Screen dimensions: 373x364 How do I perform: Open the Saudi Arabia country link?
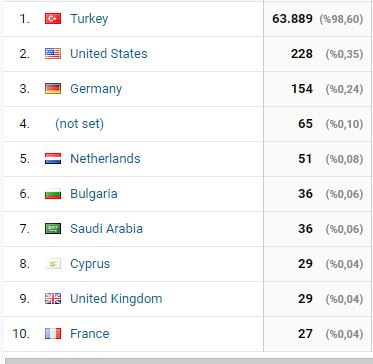click(x=106, y=229)
